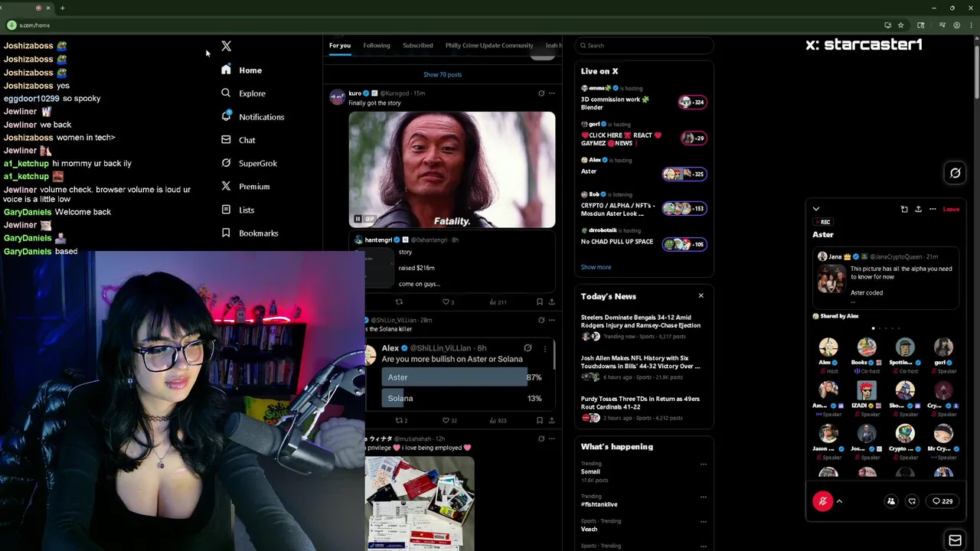This screenshot has height=551, width=980.
Task: Open more options for Somali trend
Action: click(x=703, y=464)
